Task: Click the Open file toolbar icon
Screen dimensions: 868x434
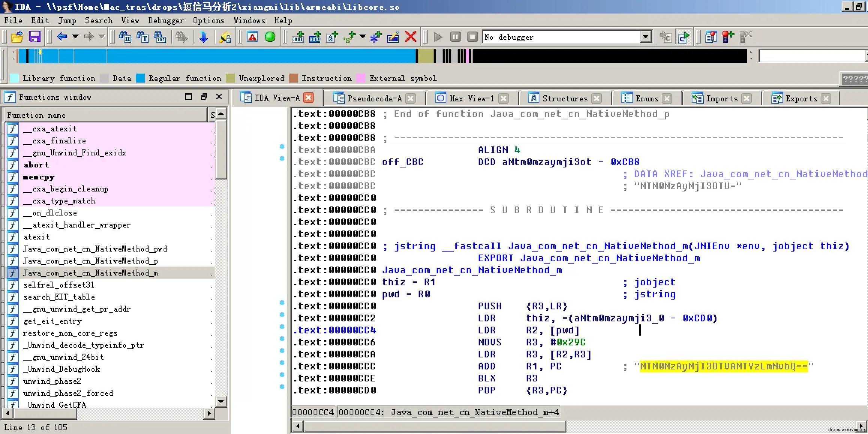Action: [17, 37]
